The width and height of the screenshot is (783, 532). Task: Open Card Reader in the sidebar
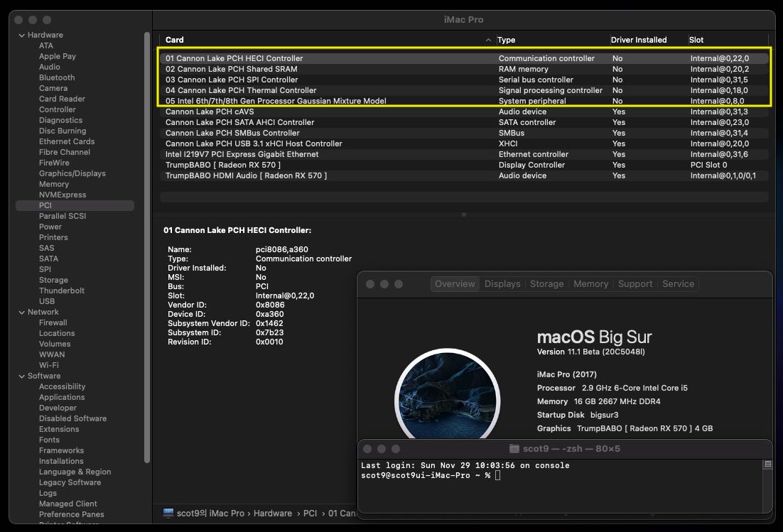click(x=62, y=99)
